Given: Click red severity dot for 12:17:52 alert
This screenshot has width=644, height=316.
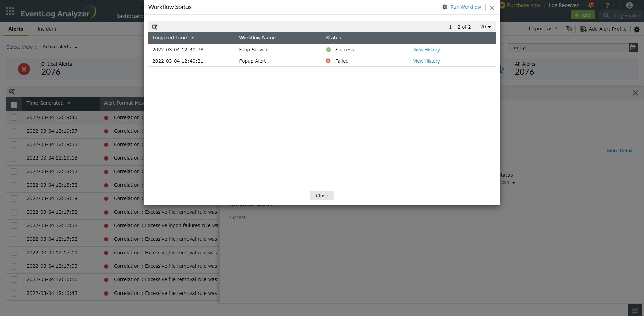Looking at the screenshot, I should pos(106,212).
